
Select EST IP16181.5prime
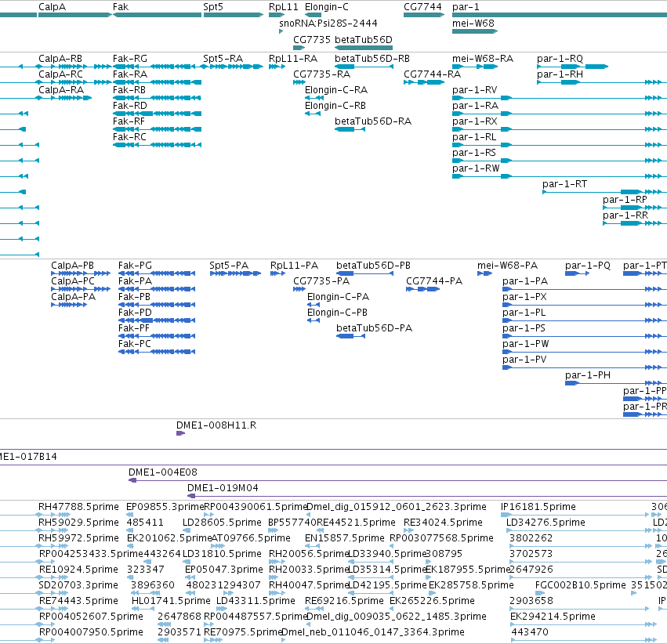[538, 507]
